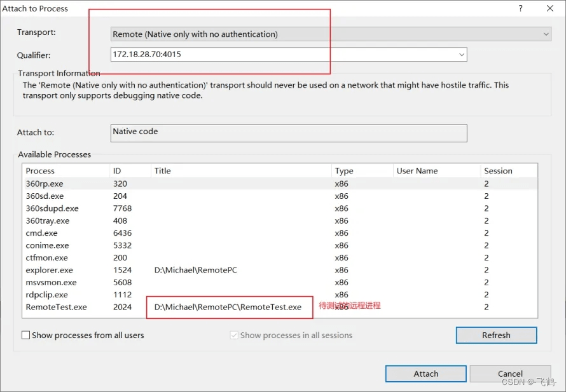Screen dimensions: 566x392
Task: Click the session value of msvsmon.exe
Action: (487, 282)
